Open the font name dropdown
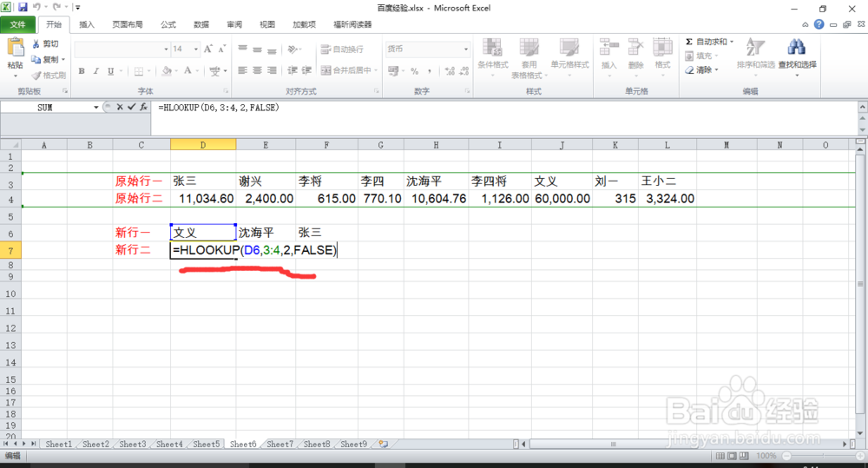868x468 pixels. (166, 49)
